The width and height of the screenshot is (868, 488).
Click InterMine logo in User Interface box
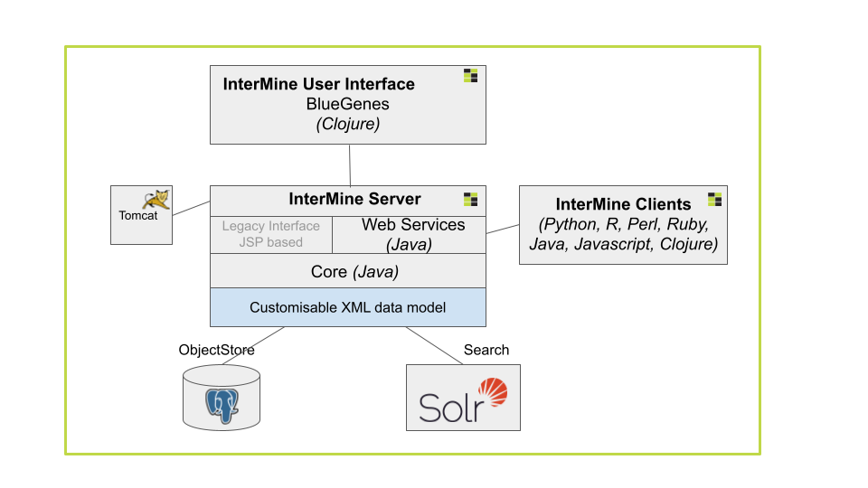coord(470,76)
